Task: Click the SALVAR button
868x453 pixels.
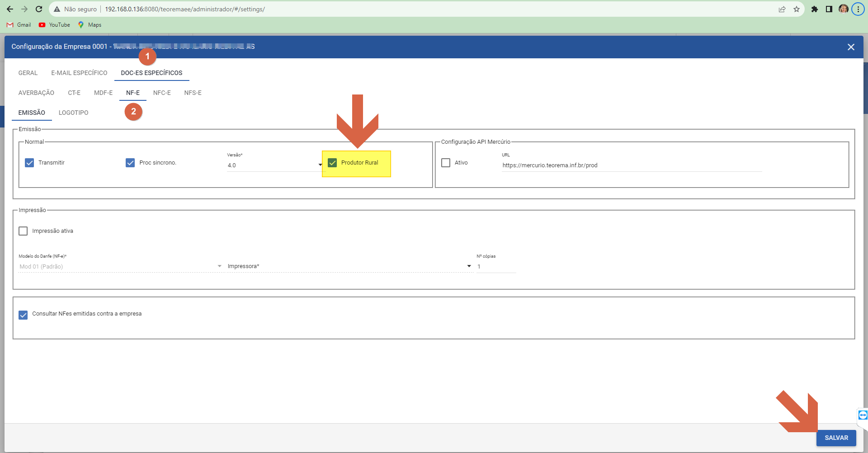Action: click(836, 438)
